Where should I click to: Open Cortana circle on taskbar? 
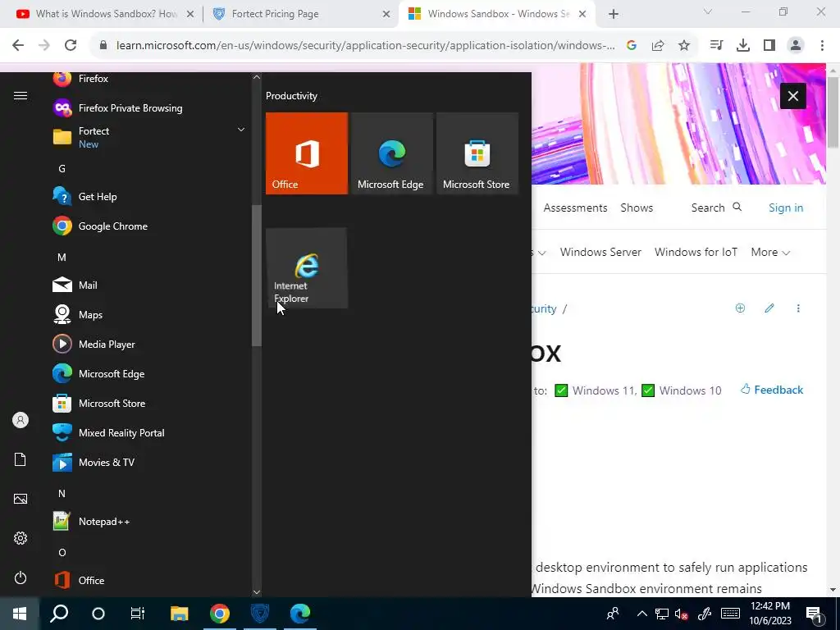(x=98, y=614)
